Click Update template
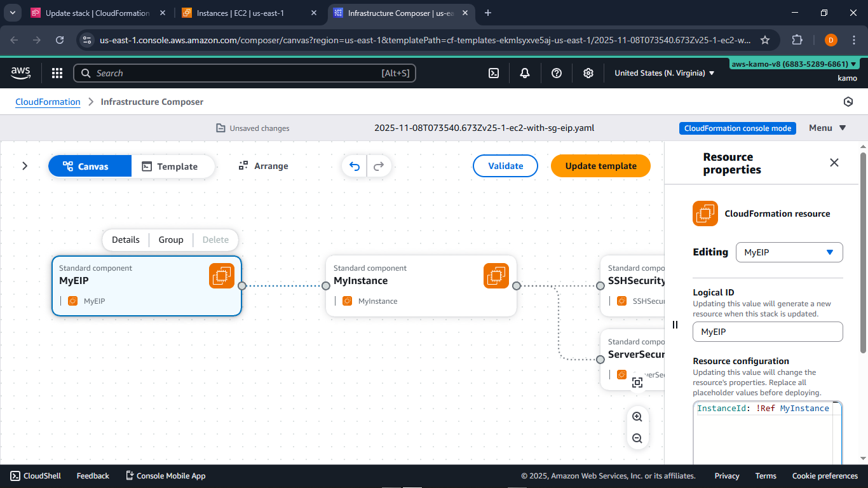This screenshot has width=868, height=488. (600, 166)
